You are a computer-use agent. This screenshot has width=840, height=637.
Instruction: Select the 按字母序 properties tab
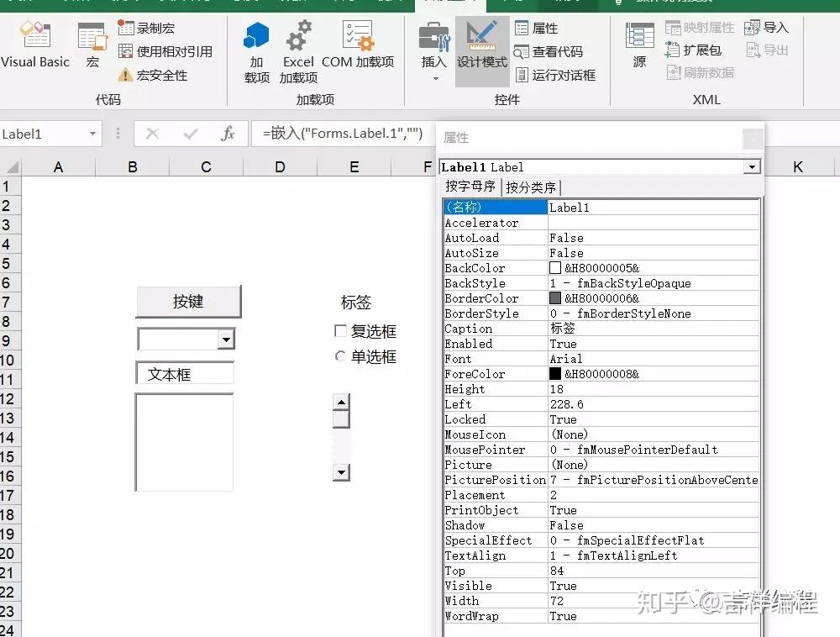pos(470,186)
